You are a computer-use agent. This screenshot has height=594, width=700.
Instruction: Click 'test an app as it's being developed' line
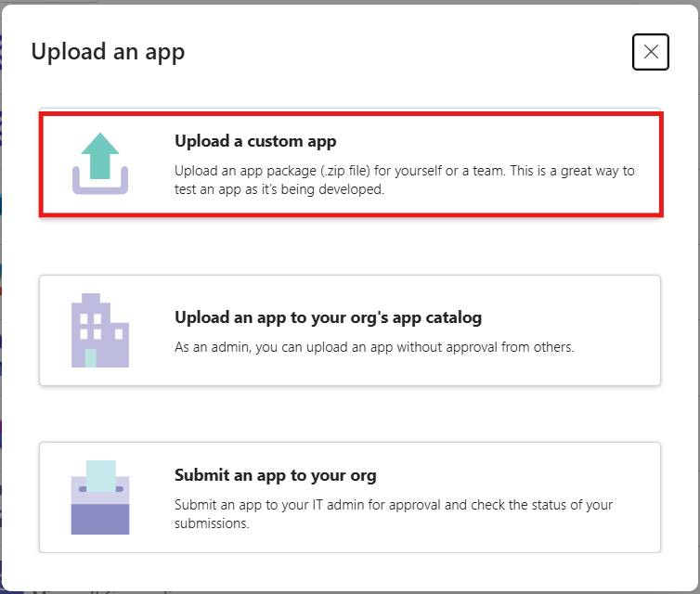pyautogui.click(x=279, y=189)
